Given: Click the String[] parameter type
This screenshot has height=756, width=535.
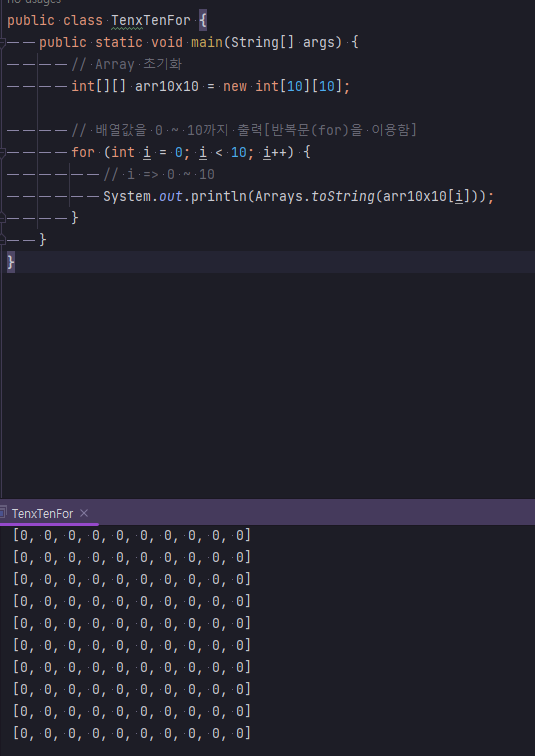Looking at the screenshot, I should coord(263,42).
